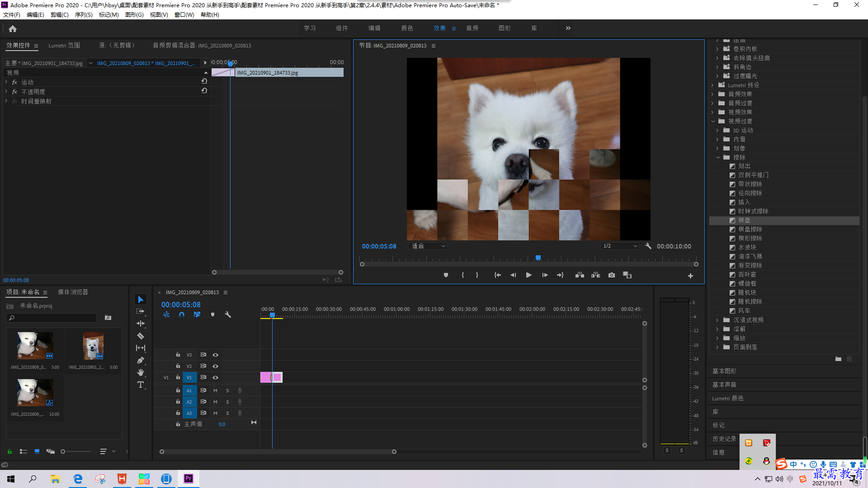Click Program monitor playhead on scrubber

[x=538, y=258]
